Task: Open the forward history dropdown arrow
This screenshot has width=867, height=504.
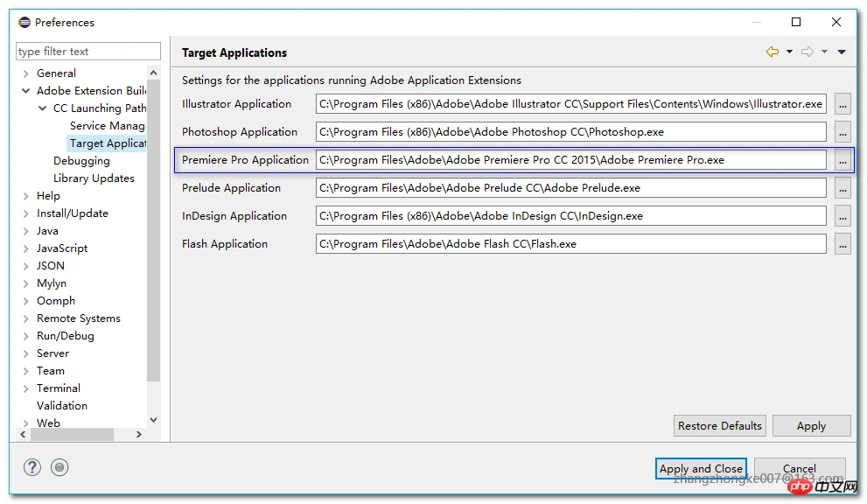Action: [824, 52]
